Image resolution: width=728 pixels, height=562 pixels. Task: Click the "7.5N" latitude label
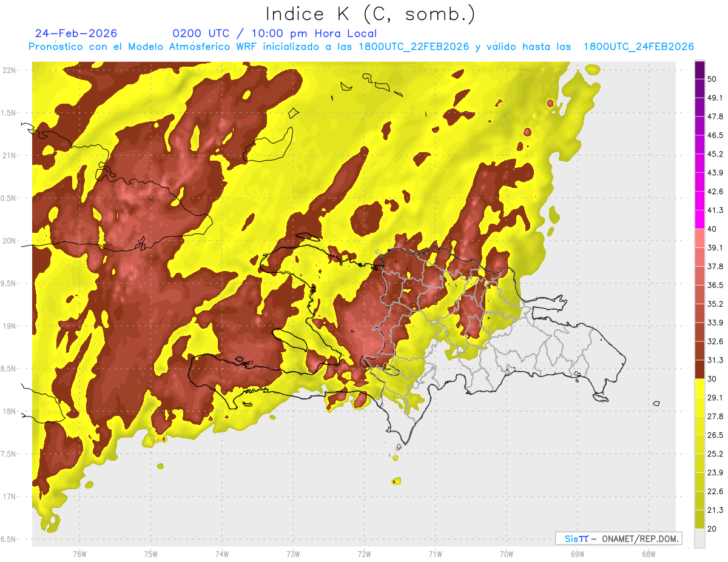click(x=9, y=454)
